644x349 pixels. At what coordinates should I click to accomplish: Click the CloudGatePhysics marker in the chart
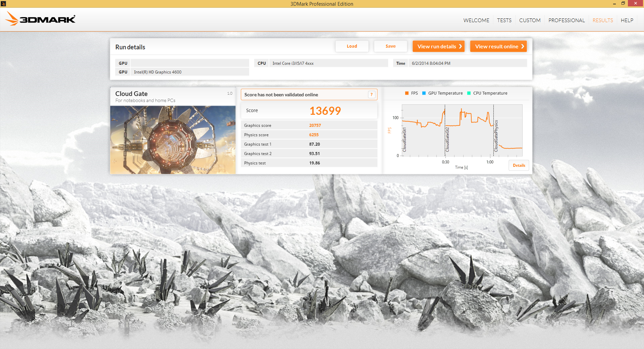pyautogui.click(x=496, y=136)
